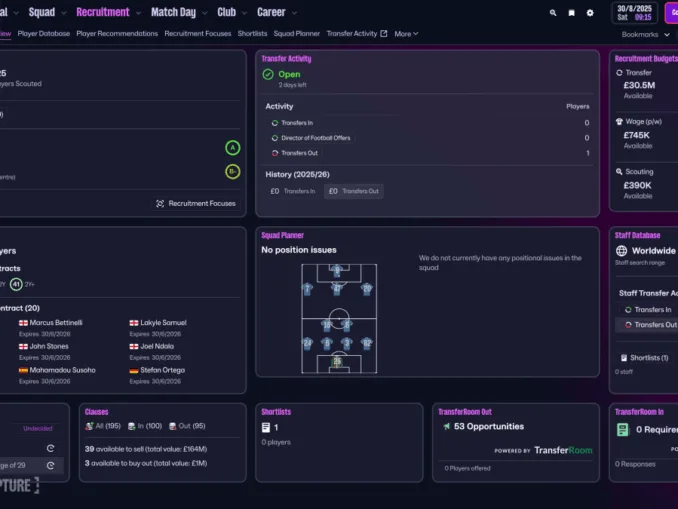Select the Transfers Out history toggle
Screen dimensions: 678x509
(354, 191)
